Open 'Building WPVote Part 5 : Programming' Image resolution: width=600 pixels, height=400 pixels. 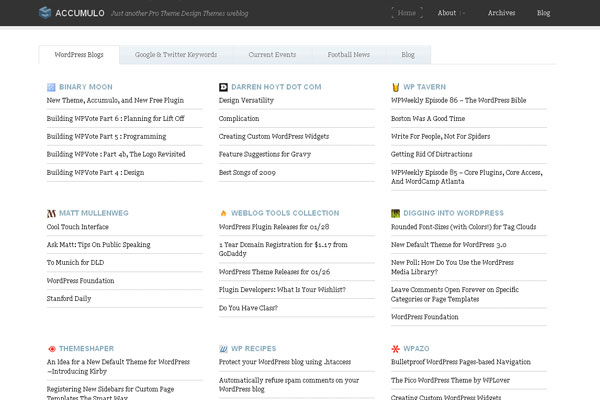coord(106,137)
